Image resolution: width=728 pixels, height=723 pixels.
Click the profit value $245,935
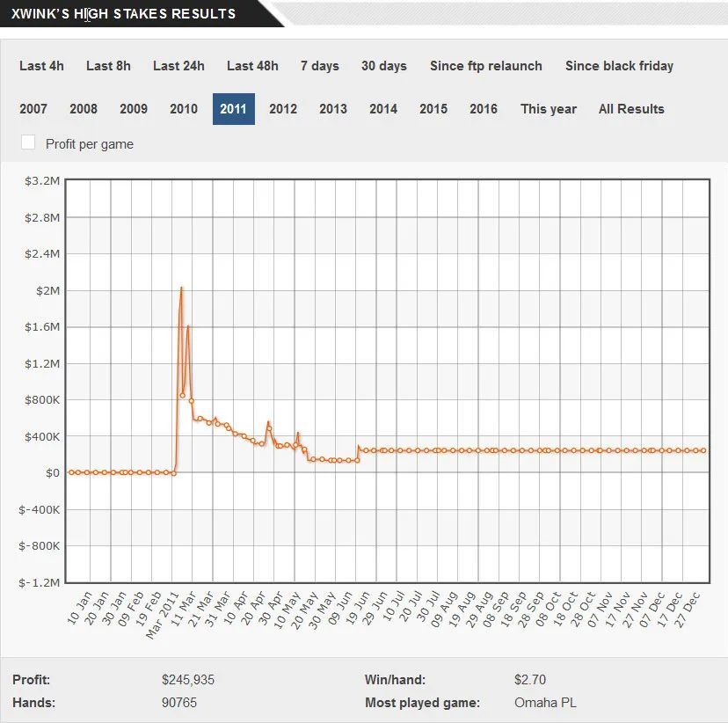tap(188, 680)
